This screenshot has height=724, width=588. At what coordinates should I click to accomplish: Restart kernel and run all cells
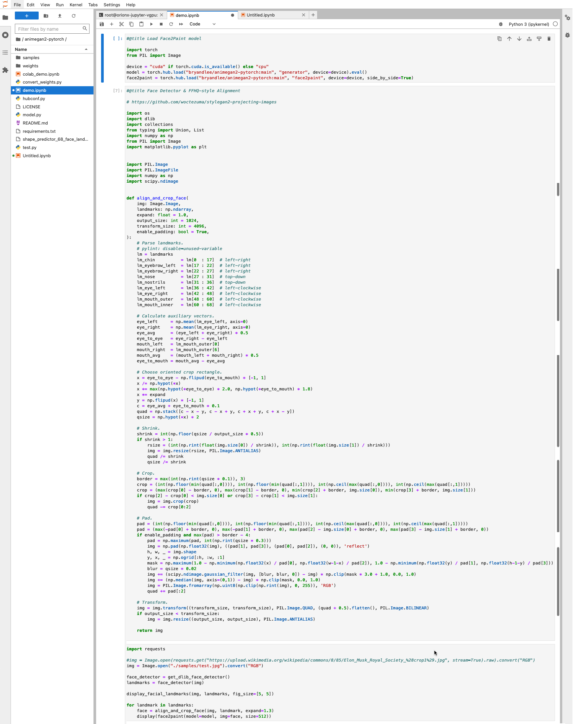pos(181,24)
